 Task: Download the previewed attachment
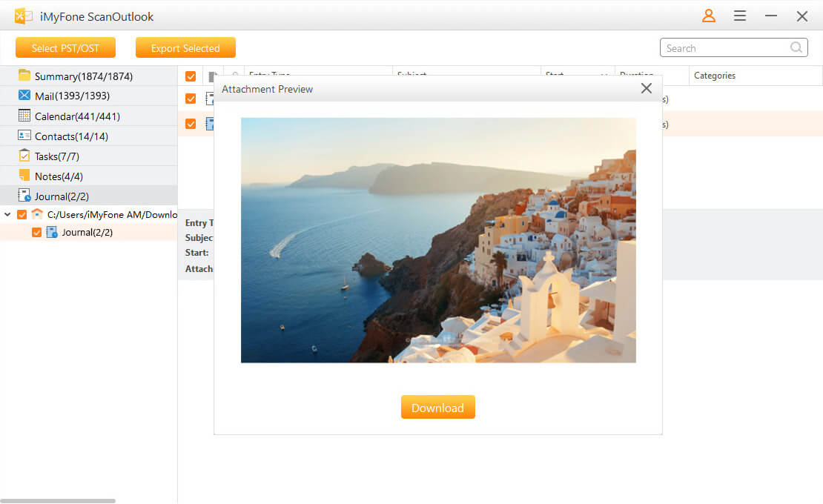437,407
